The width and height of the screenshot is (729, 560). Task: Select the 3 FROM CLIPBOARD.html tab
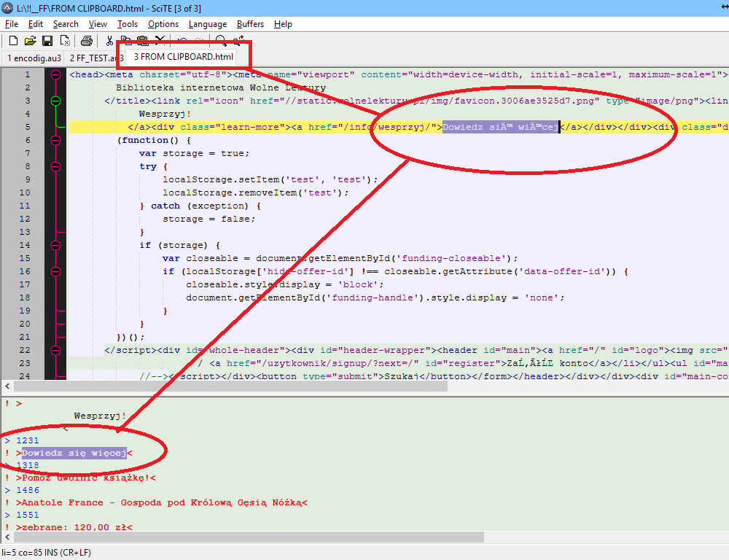(x=183, y=57)
